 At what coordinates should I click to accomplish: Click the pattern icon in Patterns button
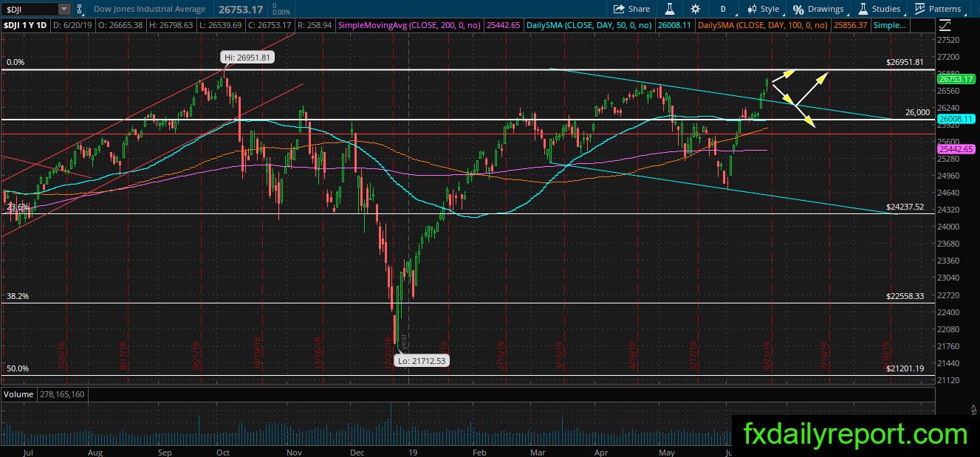click(920, 9)
